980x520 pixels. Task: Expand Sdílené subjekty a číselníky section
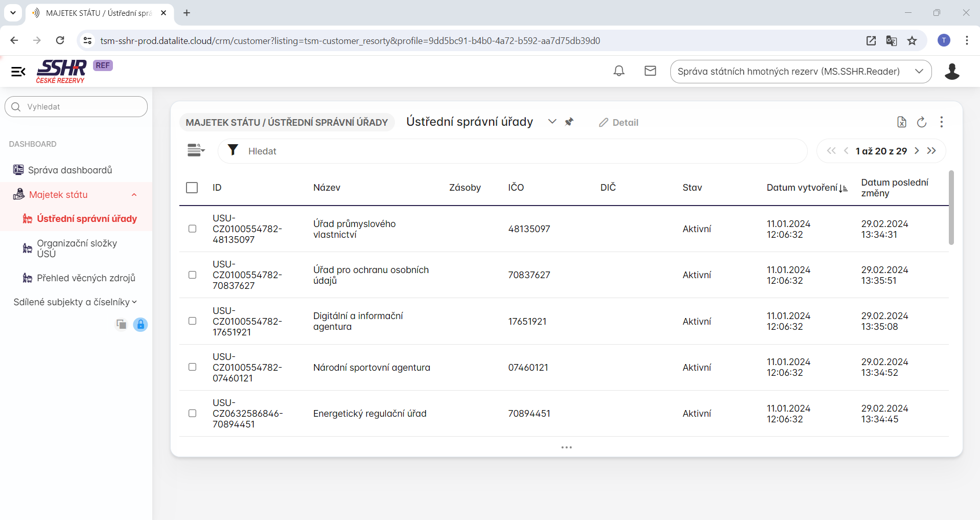75,302
